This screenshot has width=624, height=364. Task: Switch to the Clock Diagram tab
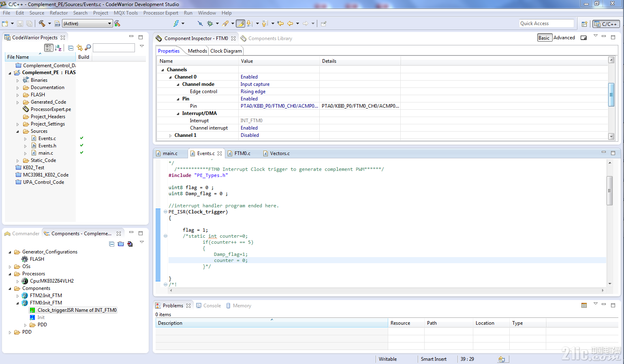pyautogui.click(x=226, y=51)
